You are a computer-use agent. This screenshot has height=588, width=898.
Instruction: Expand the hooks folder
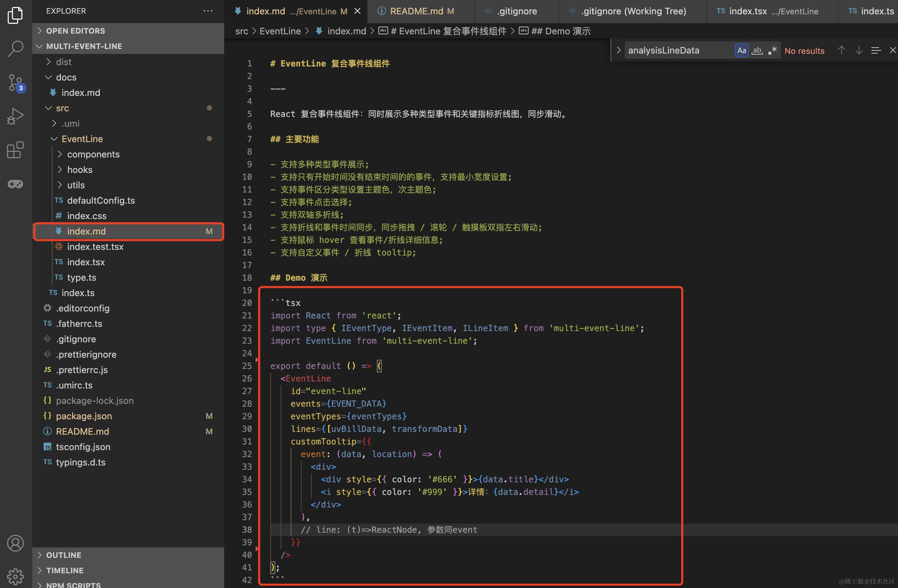point(128,170)
